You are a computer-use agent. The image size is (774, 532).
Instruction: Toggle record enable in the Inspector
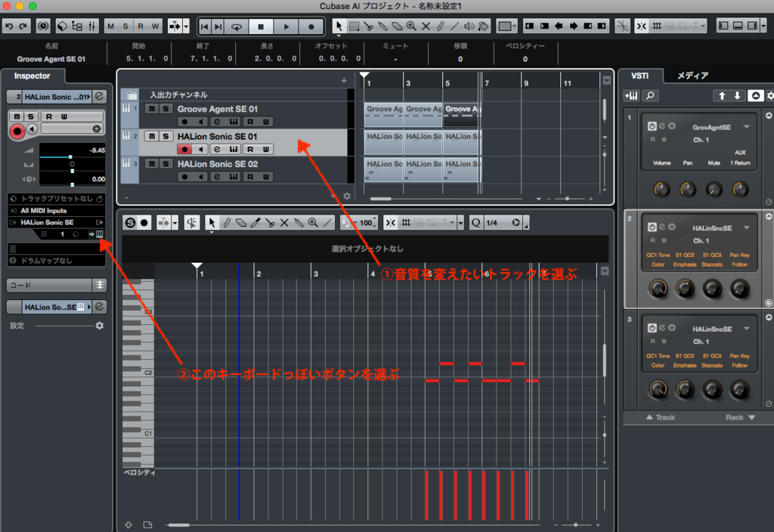[x=17, y=131]
